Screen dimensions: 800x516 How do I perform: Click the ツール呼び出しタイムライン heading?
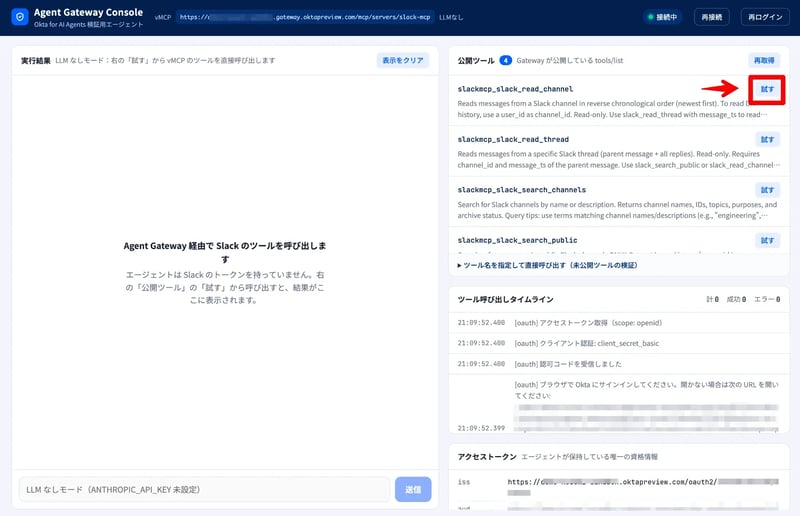coord(505,300)
